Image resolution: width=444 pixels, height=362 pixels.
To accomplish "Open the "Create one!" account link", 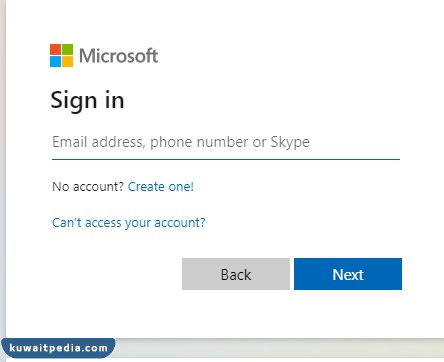I will [x=161, y=187].
